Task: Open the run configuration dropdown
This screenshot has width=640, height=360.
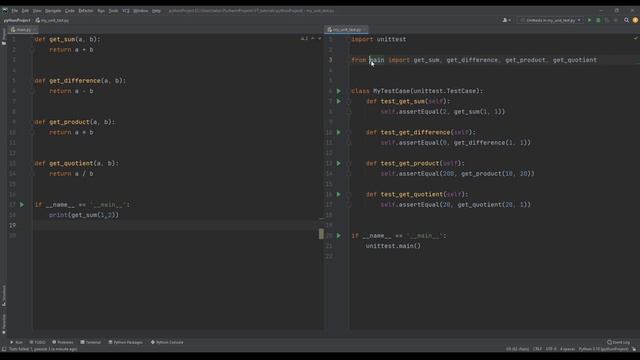Action: [x=551, y=20]
